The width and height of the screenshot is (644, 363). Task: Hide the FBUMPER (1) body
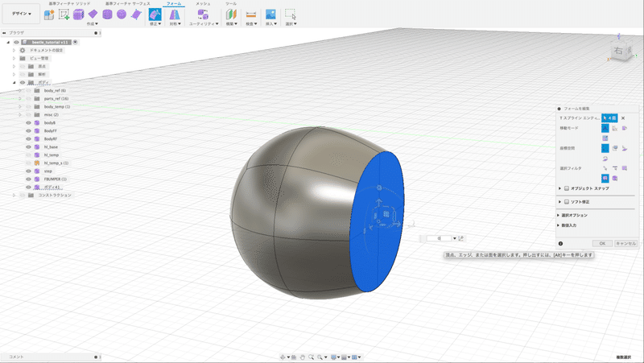tap(28, 179)
